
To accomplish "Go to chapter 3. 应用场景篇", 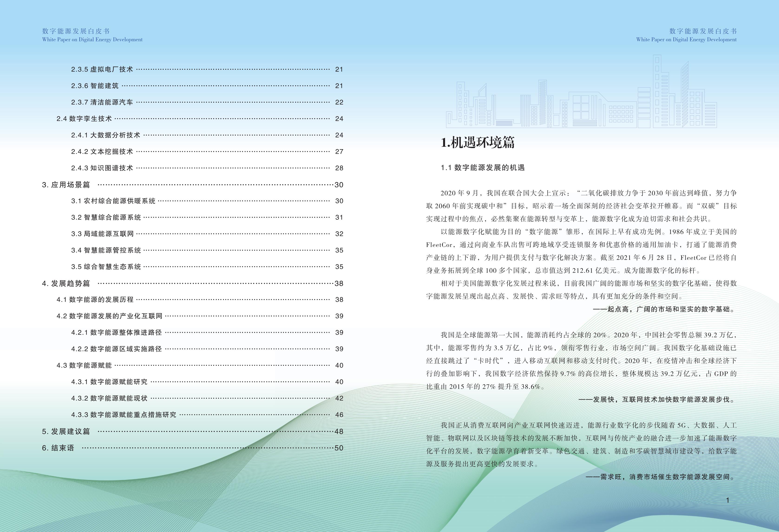I will pos(66,185).
